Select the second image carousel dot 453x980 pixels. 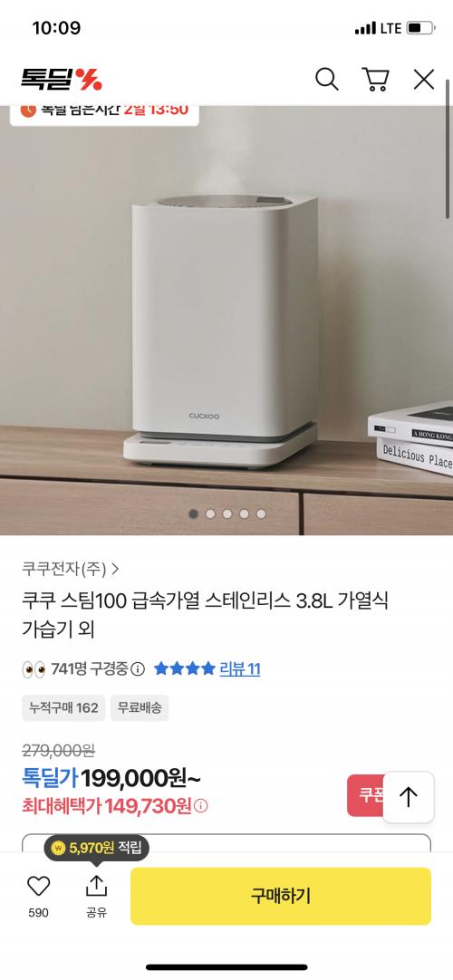pos(210,514)
